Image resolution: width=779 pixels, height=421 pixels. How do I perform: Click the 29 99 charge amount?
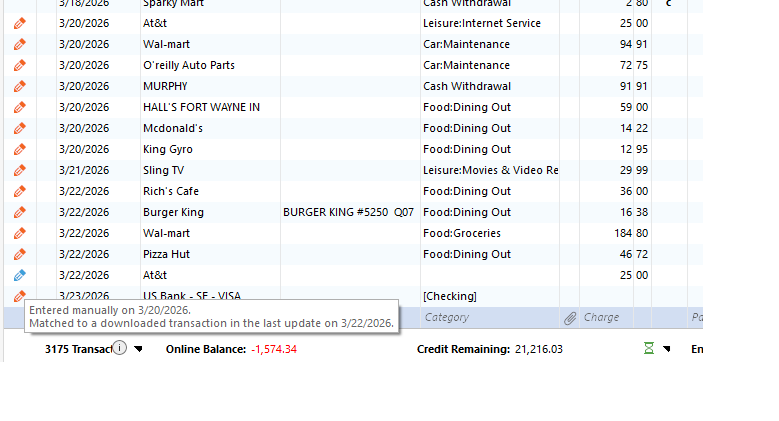(634, 170)
